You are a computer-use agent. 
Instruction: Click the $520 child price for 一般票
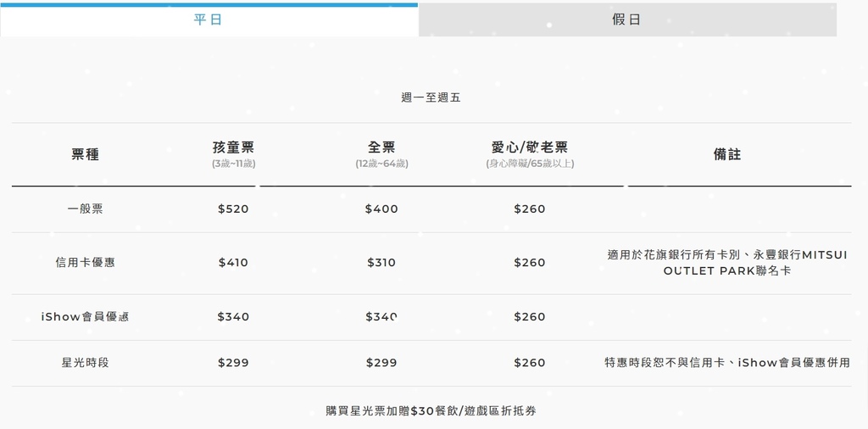233,209
